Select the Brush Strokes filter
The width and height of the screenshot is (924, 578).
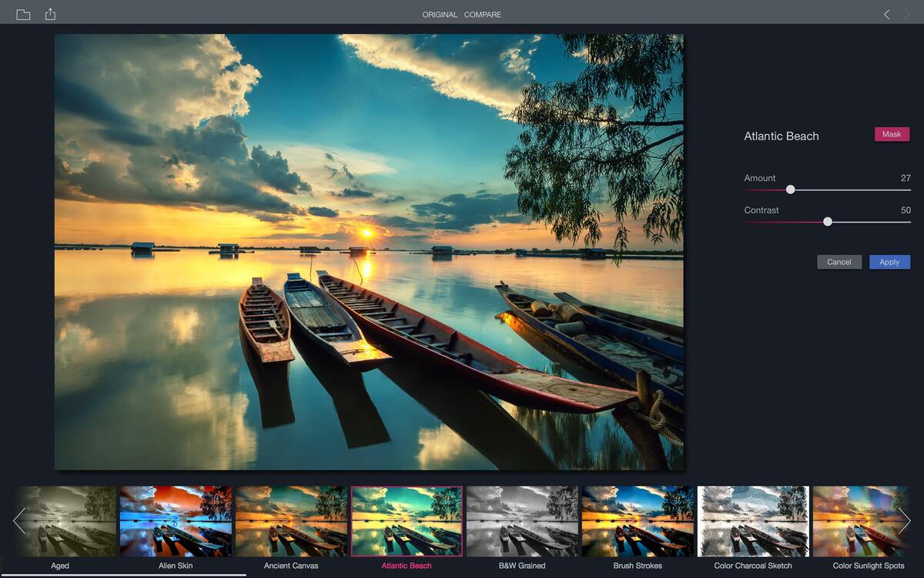[x=638, y=521]
